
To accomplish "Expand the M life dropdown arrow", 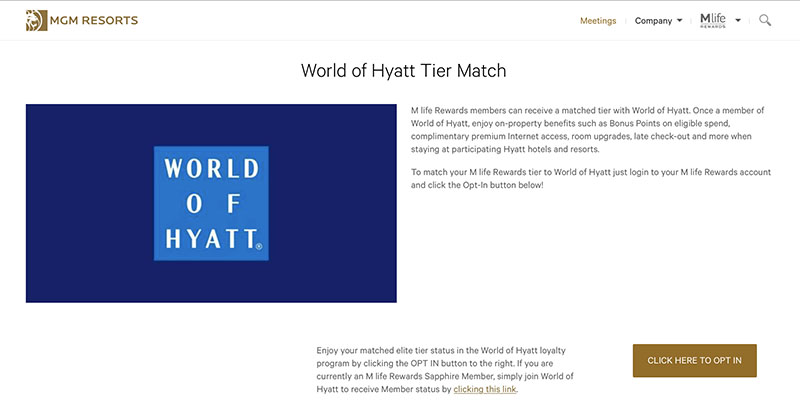I will coord(738,21).
